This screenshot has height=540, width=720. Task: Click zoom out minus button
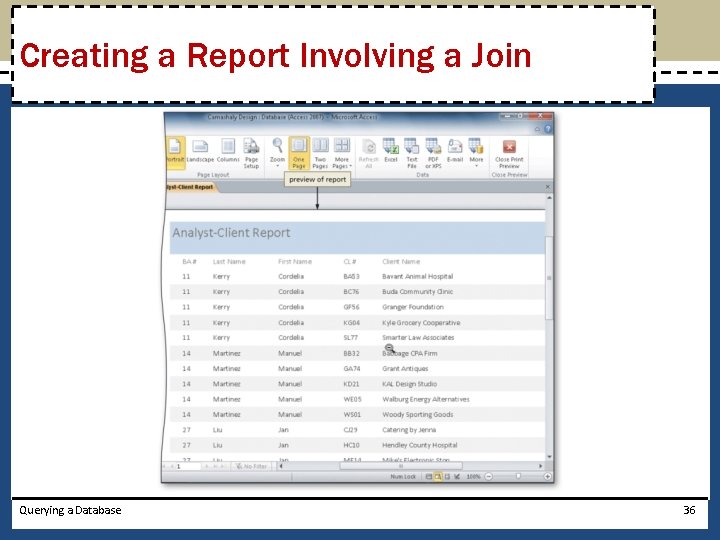tap(489, 477)
